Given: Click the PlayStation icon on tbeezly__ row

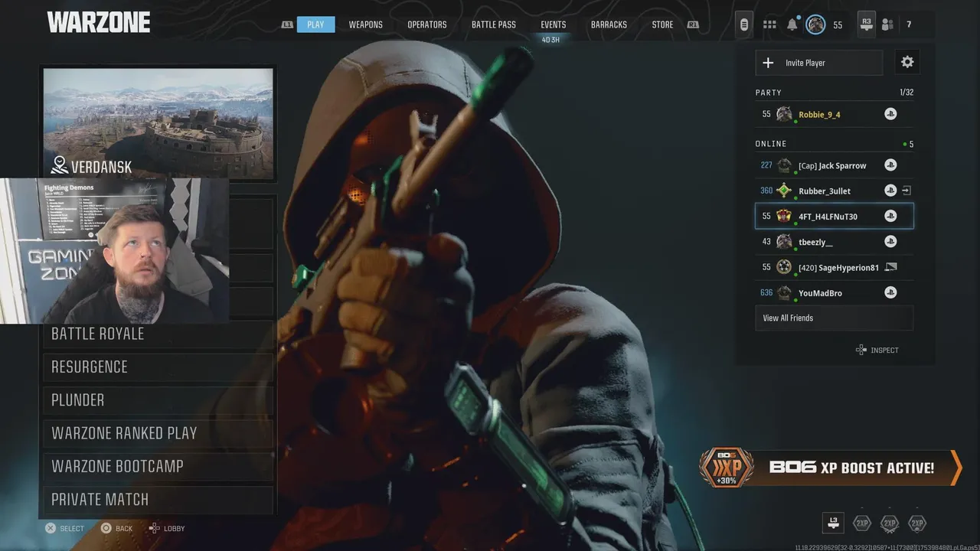Looking at the screenshot, I should point(890,242).
